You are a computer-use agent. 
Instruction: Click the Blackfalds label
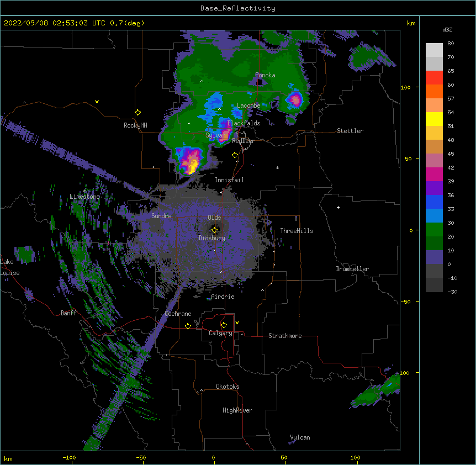click(x=244, y=123)
